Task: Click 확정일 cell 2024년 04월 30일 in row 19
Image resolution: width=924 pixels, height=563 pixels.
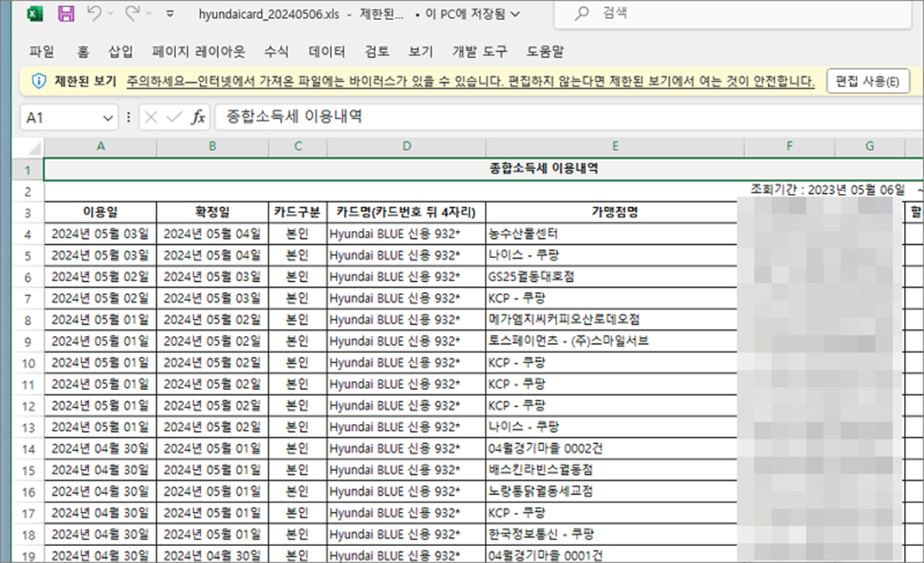Action: point(212,555)
